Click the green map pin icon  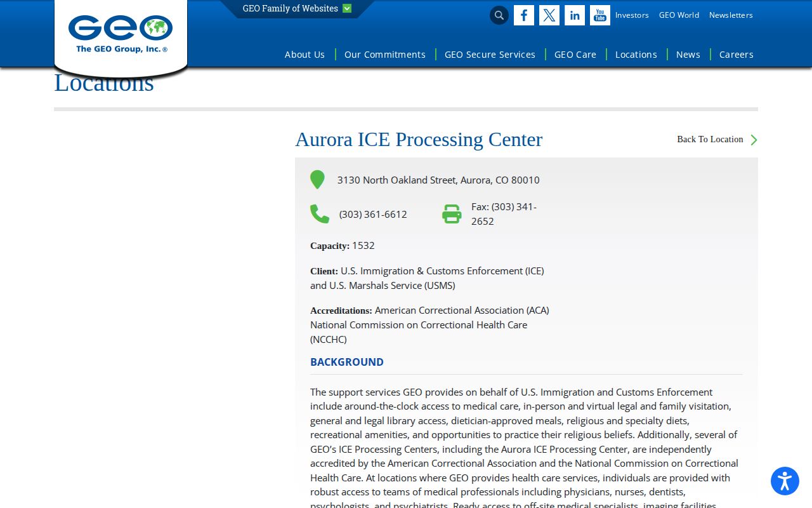tap(317, 180)
